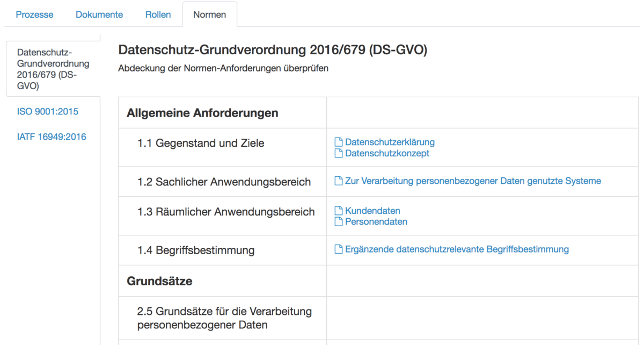
Task: Click the document icon beside Datenschutzerklärung
Action: (x=338, y=142)
